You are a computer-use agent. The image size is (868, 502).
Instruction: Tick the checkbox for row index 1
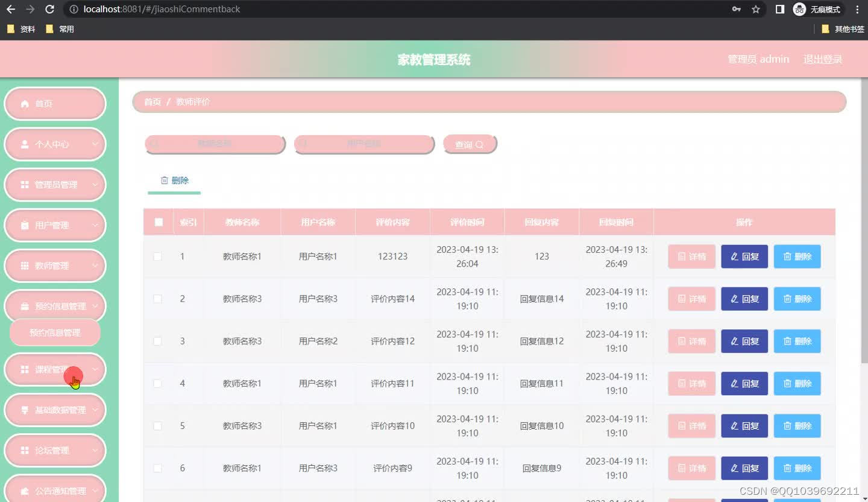[x=158, y=256]
